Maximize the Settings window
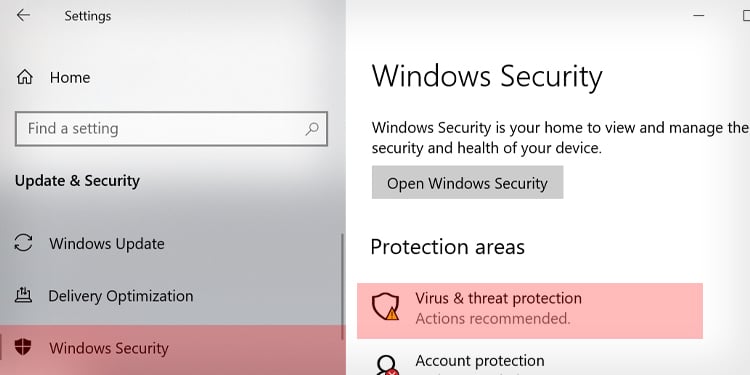750x375 pixels. coord(745,16)
